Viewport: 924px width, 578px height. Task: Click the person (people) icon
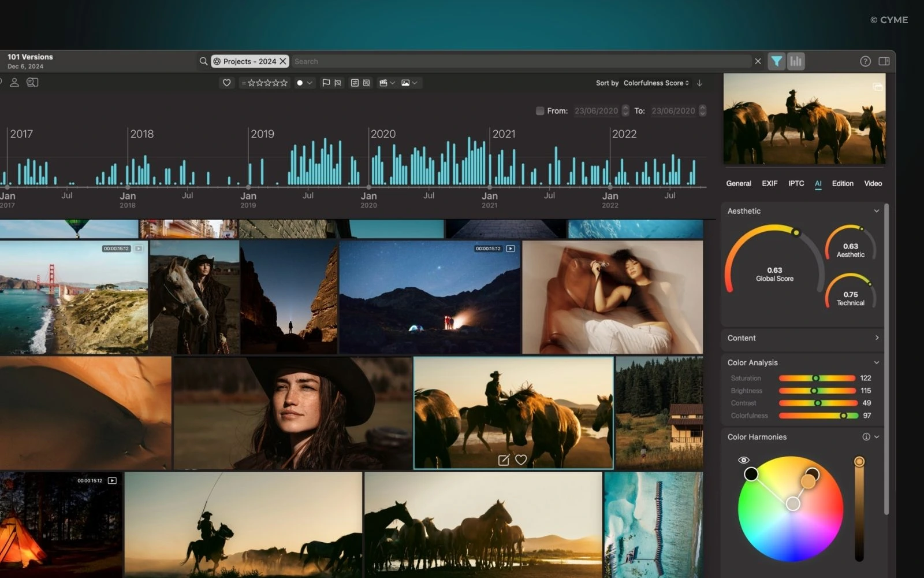14,83
